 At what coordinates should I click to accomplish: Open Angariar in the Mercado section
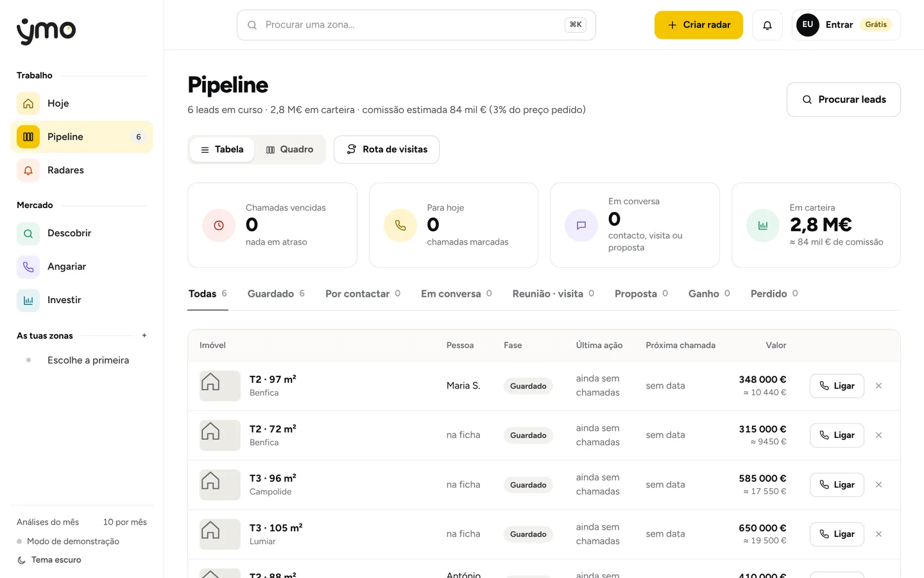pyautogui.click(x=81, y=267)
